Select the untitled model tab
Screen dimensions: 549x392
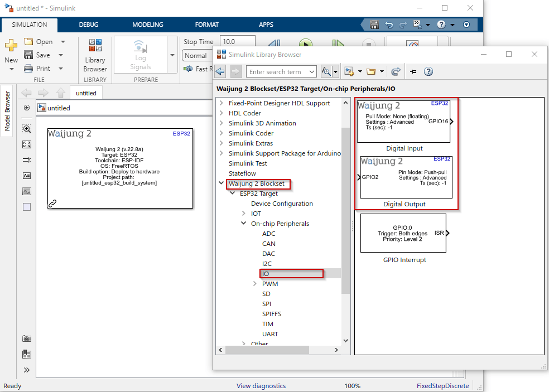click(86, 93)
